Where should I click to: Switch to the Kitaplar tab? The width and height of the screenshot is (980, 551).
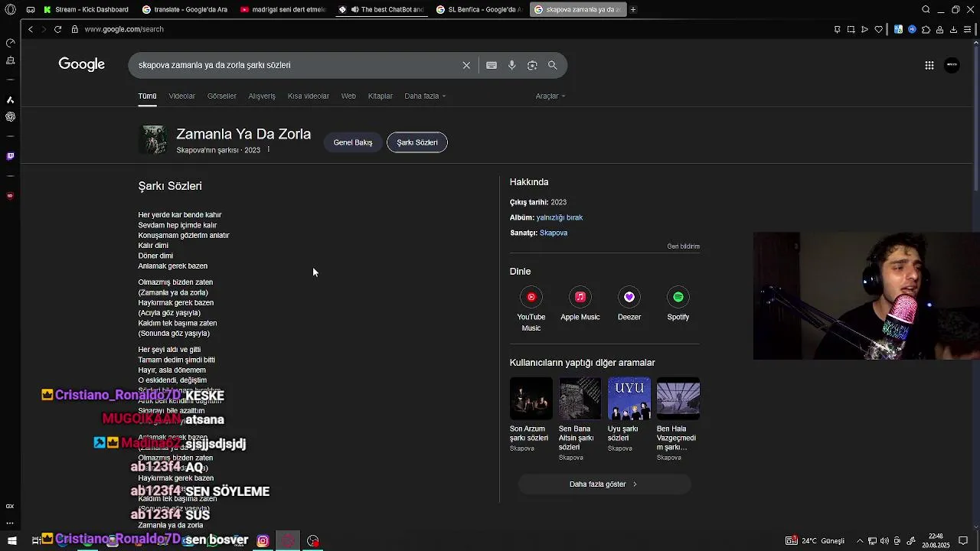[381, 96]
